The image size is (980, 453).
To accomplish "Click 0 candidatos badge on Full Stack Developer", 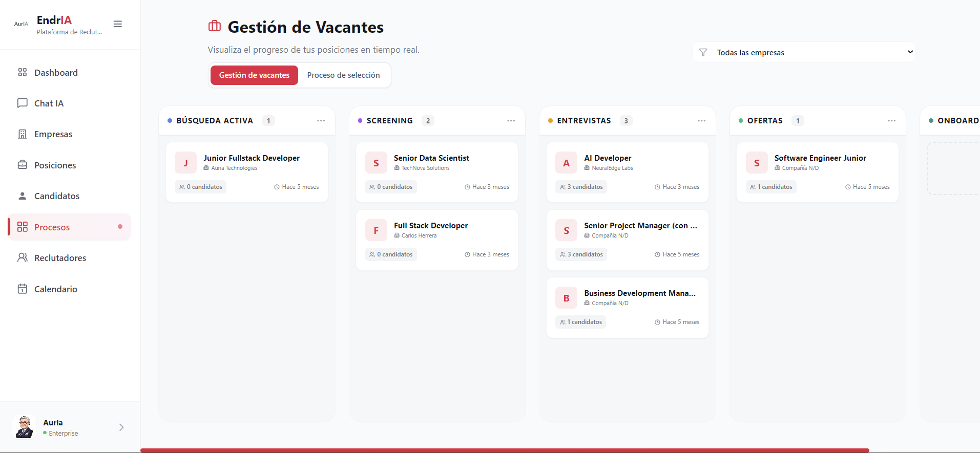I will point(391,254).
